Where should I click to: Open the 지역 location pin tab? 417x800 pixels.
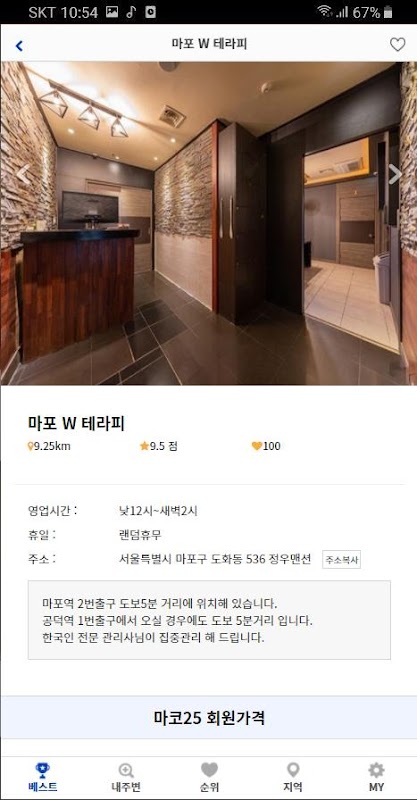(292, 777)
